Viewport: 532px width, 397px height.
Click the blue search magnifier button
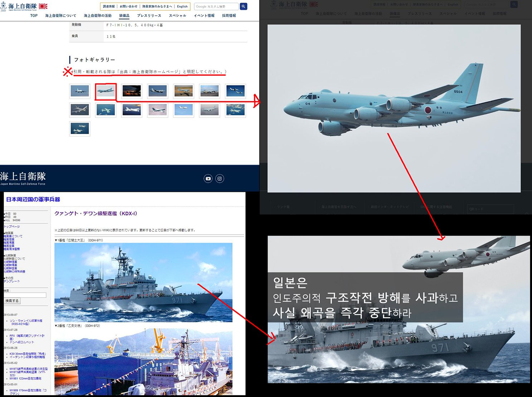[243, 6]
